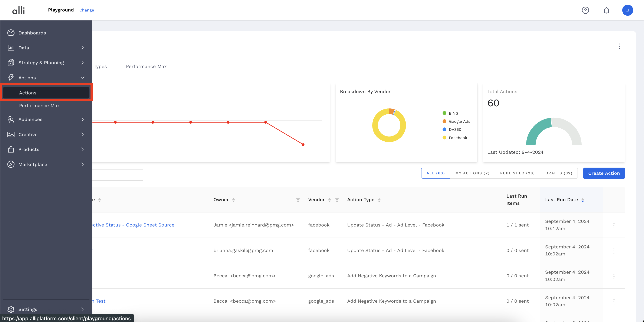This screenshot has height=322, width=644.
Task: Click the yellow Facebook legend swatch
Action: point(444,138)
